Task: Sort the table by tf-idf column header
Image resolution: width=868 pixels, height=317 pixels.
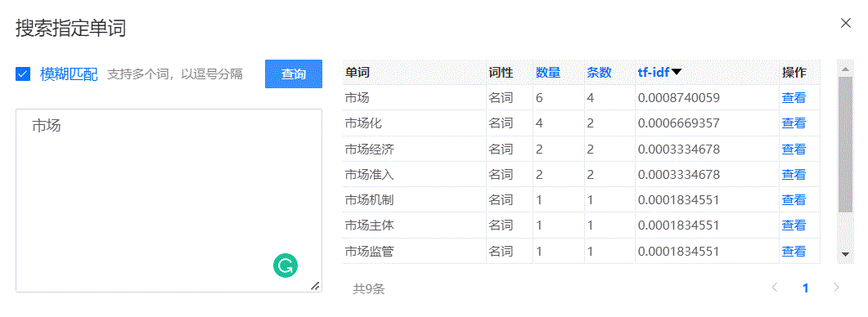Action: point(654,73)
